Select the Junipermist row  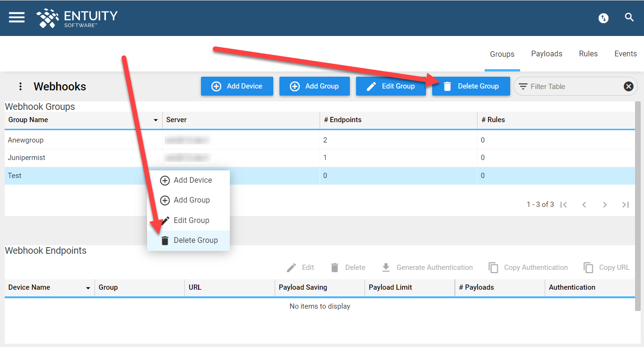320,158
